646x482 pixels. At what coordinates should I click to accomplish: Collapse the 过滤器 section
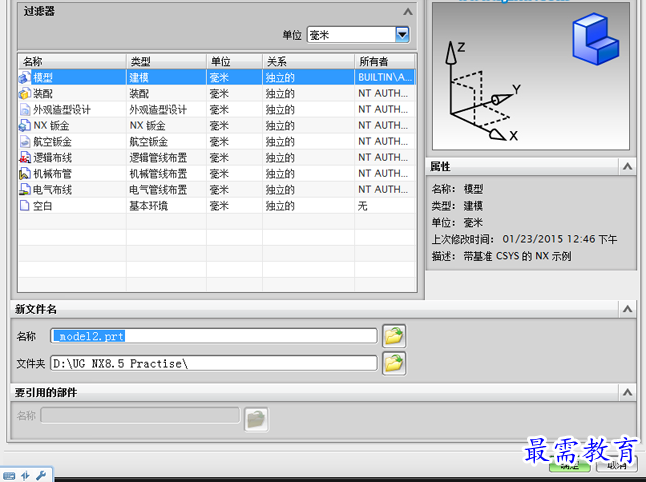click(408, 12)
